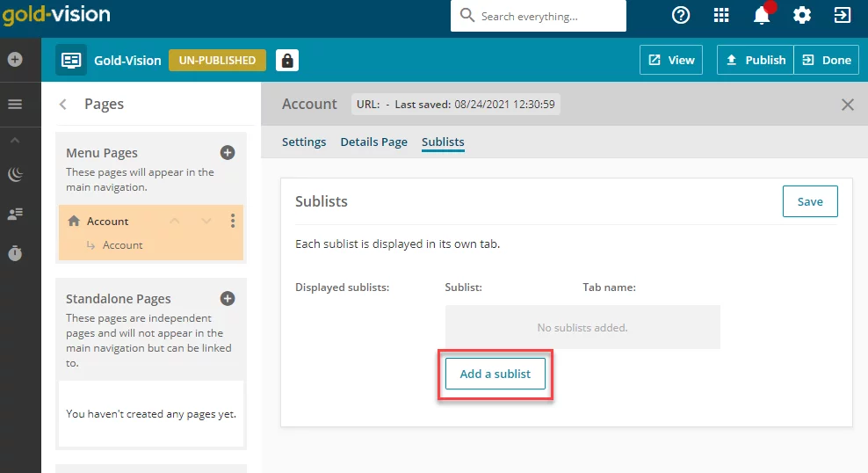The height and width of the screenshot is (473, 868).
Task: Click the 'No sublists added.' placeholder
Action: 582,327
